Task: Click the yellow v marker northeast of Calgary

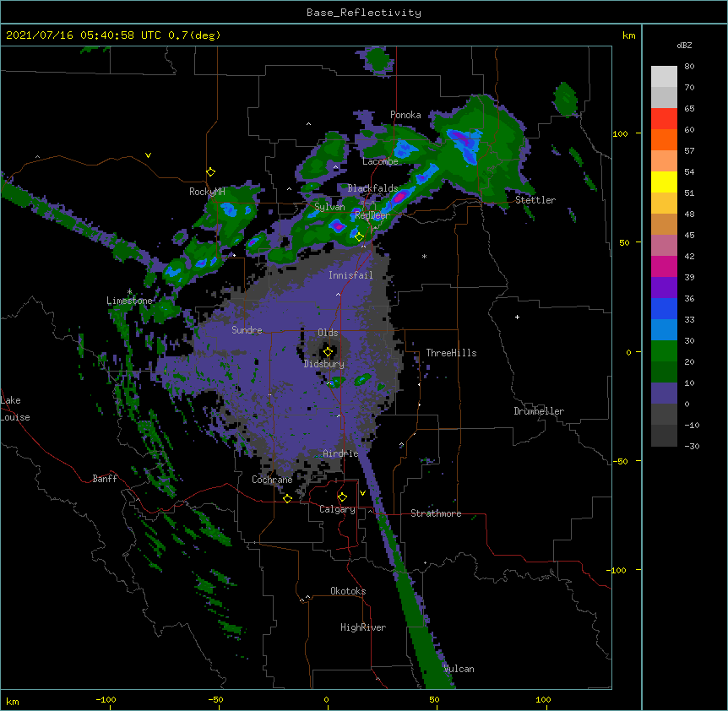Action: pos(362,493)
